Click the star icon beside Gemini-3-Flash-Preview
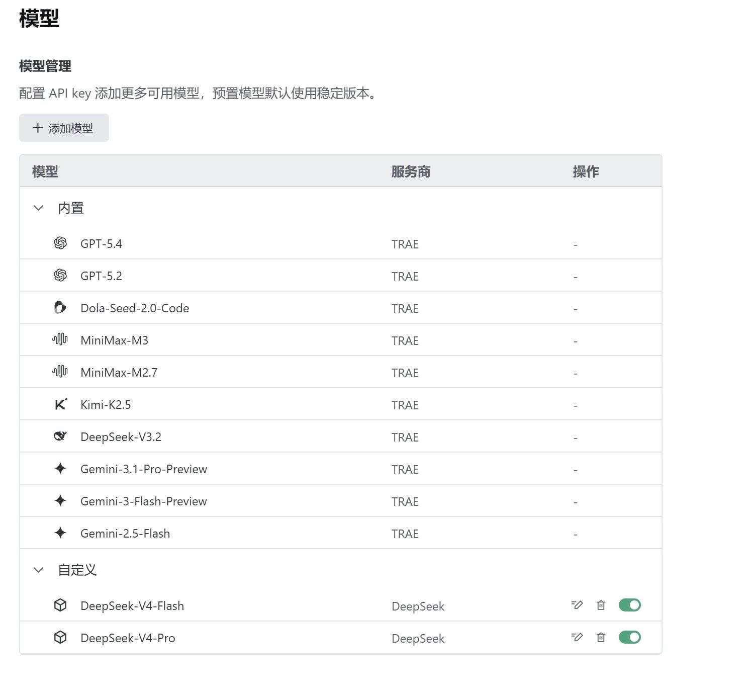Viewport: 744px width, 700px height. coord(60,501)
